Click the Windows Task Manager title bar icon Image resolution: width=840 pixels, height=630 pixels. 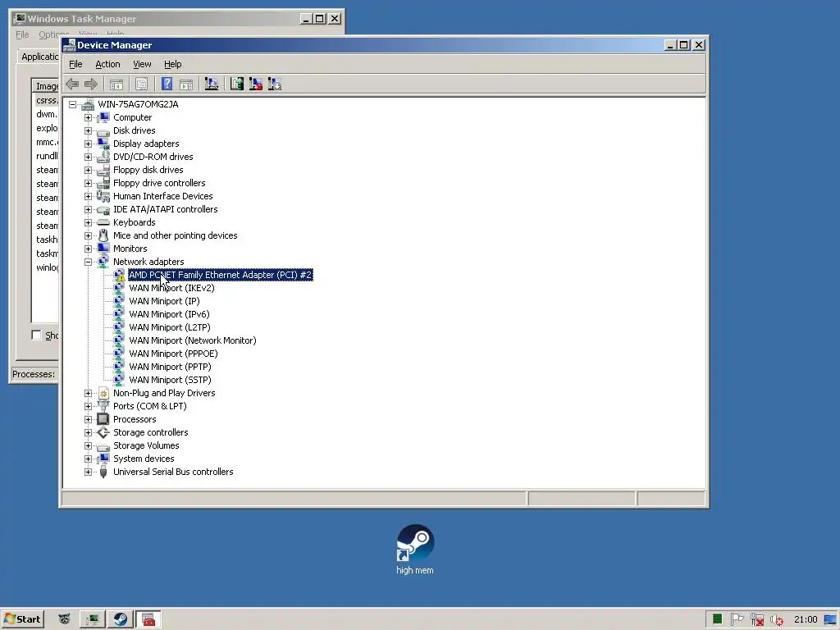[x=20, y=19]
